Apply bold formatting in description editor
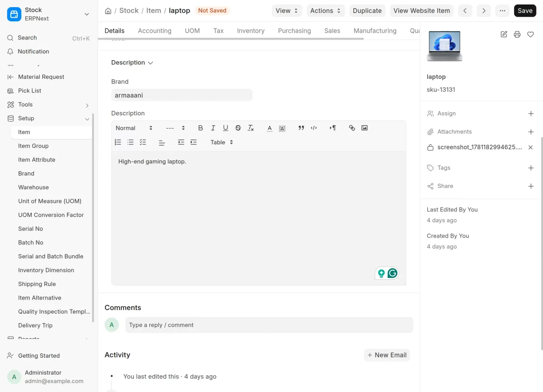 (x=200, y=128)
